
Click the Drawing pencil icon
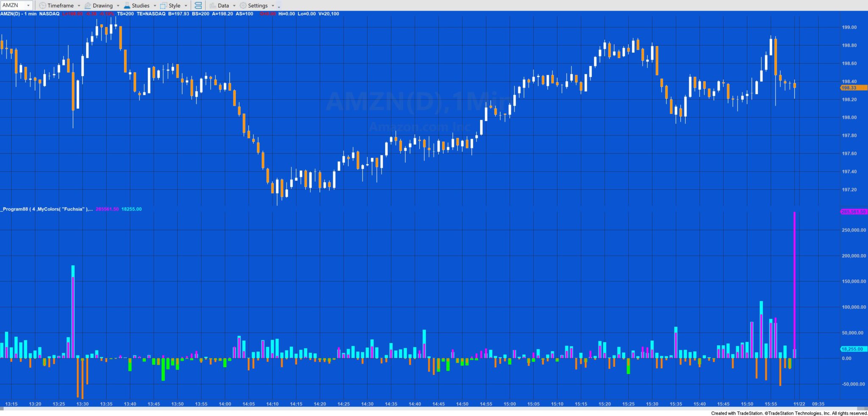(88, 6)
